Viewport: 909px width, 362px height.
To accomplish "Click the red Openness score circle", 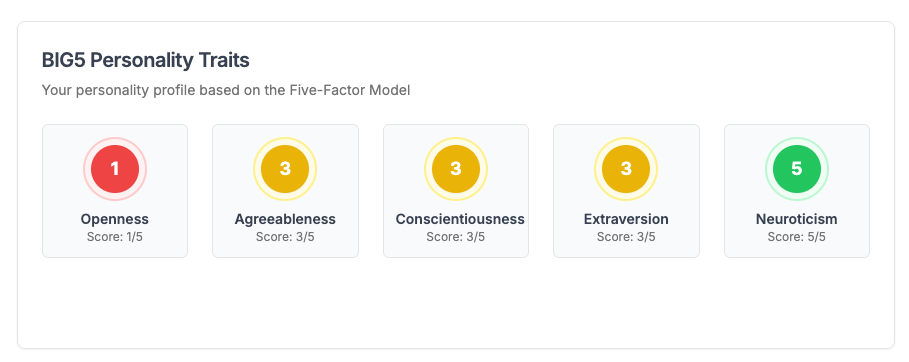I will [115, 169].
